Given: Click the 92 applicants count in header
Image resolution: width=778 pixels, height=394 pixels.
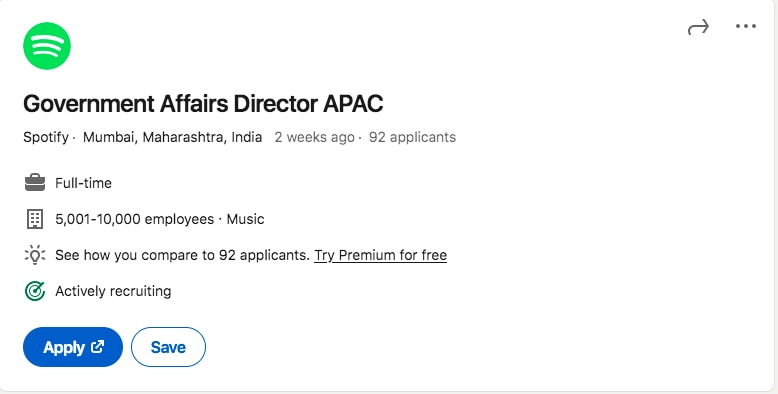Looking at the screenshot, I should pos(412,137).
